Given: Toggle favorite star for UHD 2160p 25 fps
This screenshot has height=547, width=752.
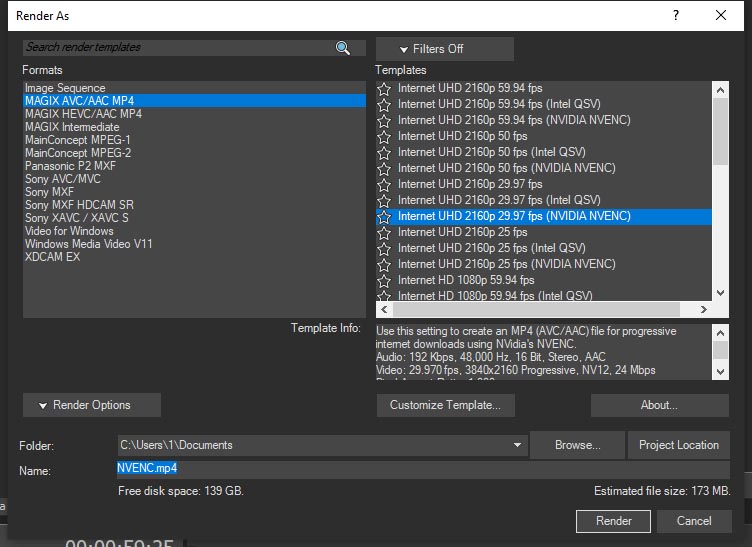Looking at the screenshot, I should pyautogui.click(x=384, y=233).
